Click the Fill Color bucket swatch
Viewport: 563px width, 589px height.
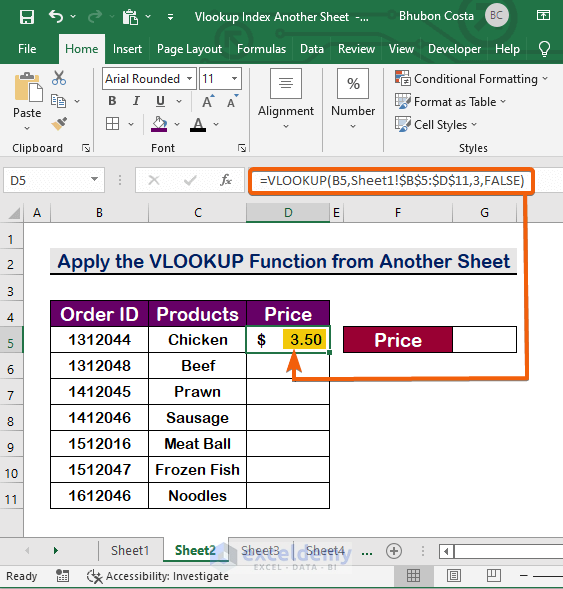click(159, 124)
